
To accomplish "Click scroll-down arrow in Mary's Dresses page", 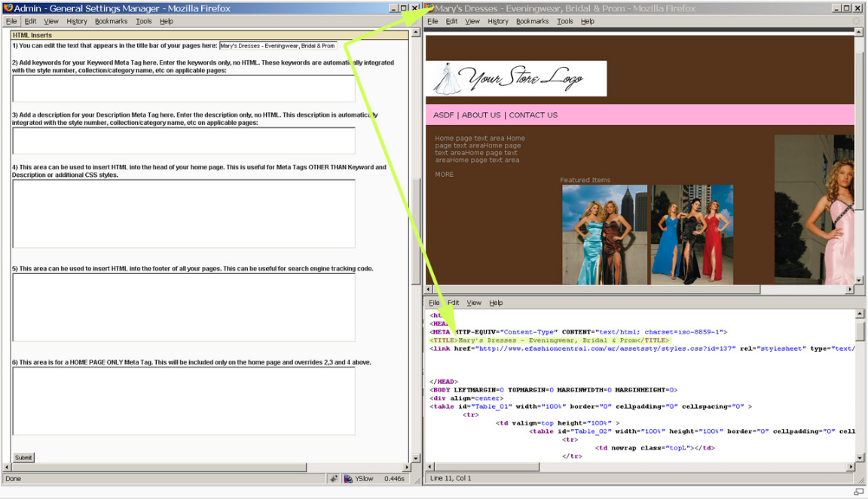I will [859, 280].
